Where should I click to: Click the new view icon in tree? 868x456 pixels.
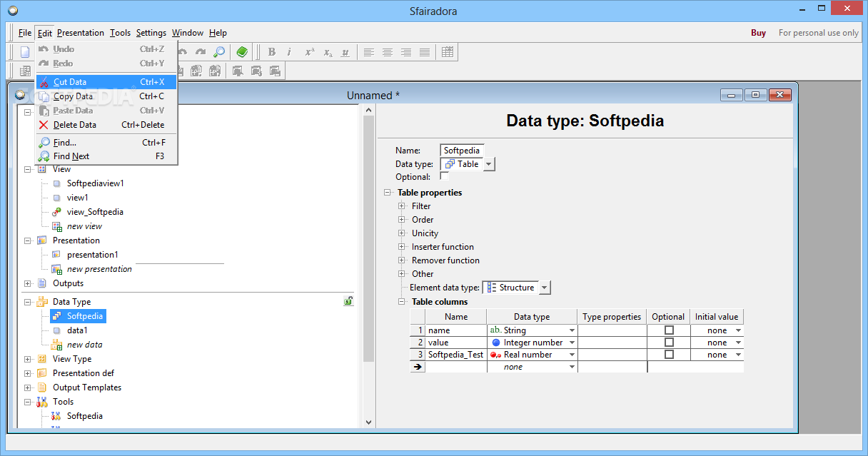coord(56,226)
